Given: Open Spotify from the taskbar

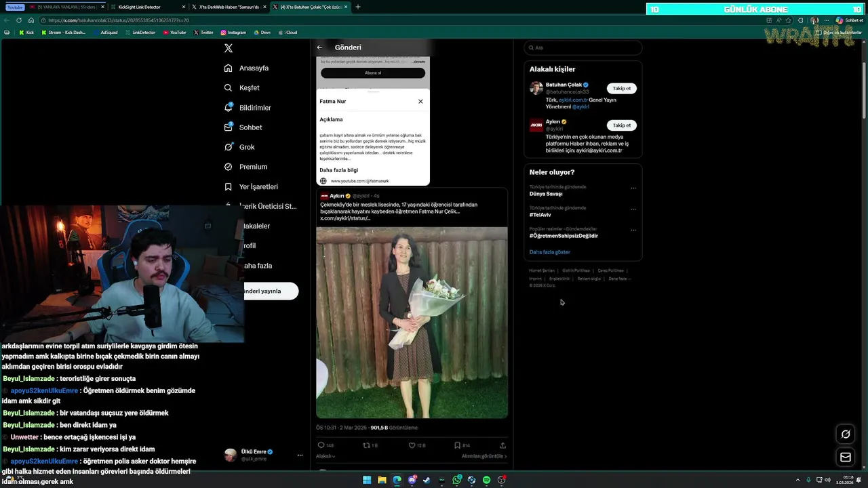Looking at the screenshot, I should pyautogui.click(x=486, y=480).
